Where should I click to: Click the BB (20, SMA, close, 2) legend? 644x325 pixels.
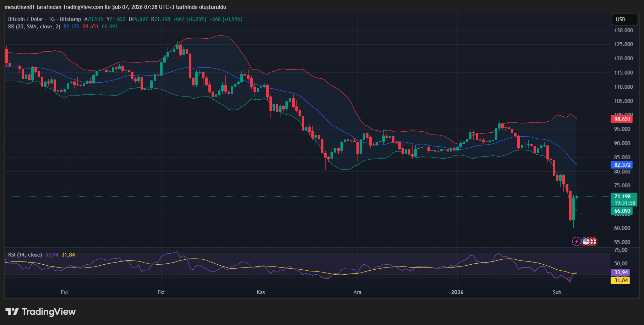pos(34,26)
